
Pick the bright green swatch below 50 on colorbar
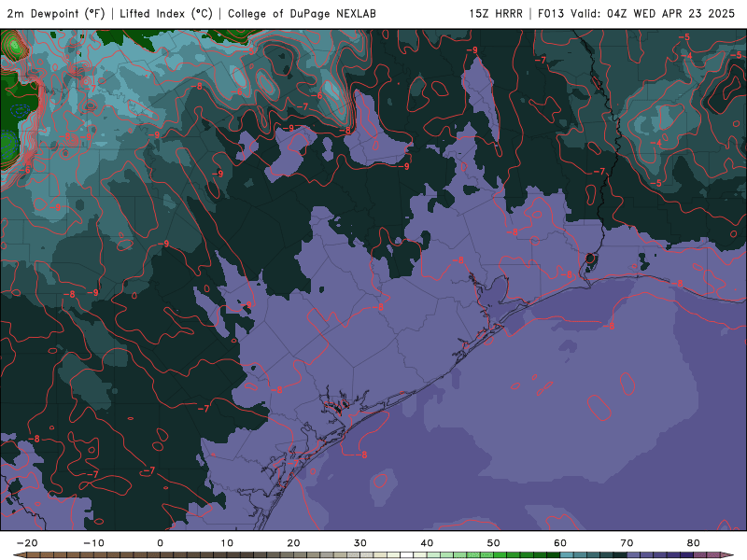pos(500,554)
